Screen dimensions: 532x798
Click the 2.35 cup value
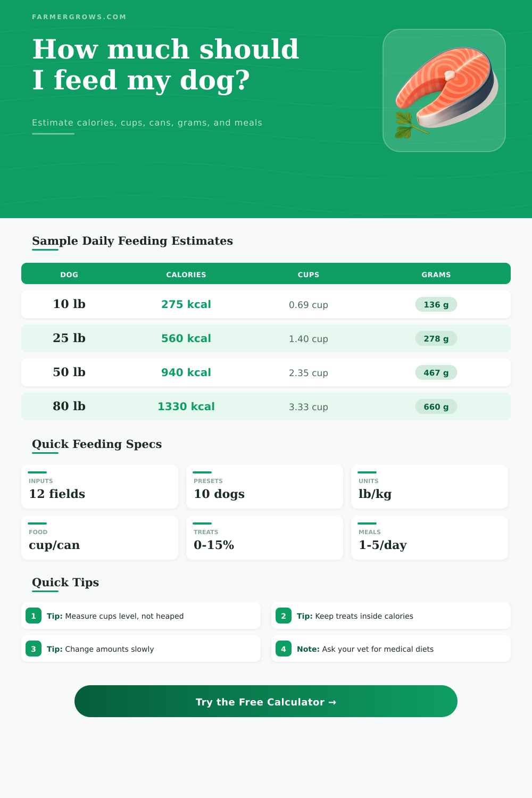tap(309, 373)
